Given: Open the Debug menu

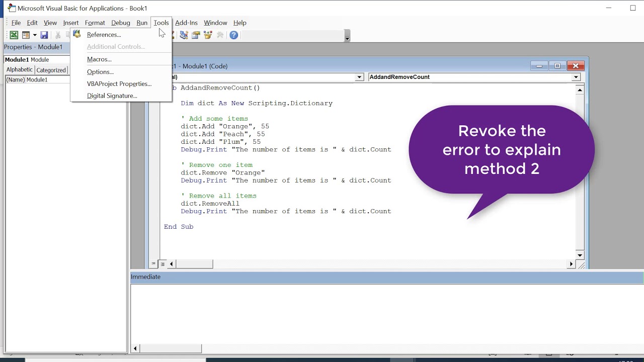Looking at the screenshot, I should 121,23.
